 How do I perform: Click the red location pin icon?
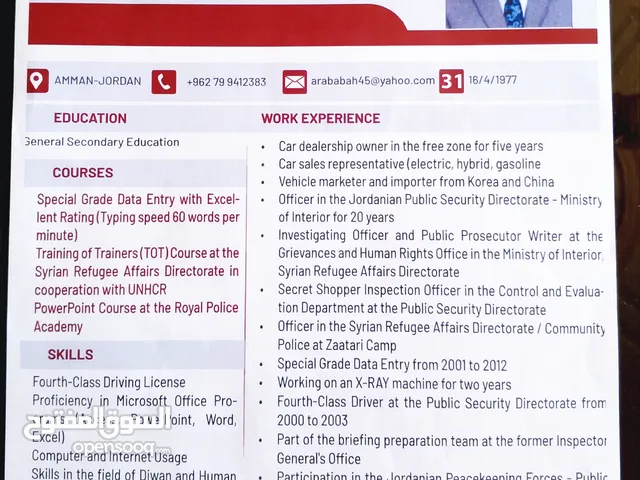(x=38, y=81)
